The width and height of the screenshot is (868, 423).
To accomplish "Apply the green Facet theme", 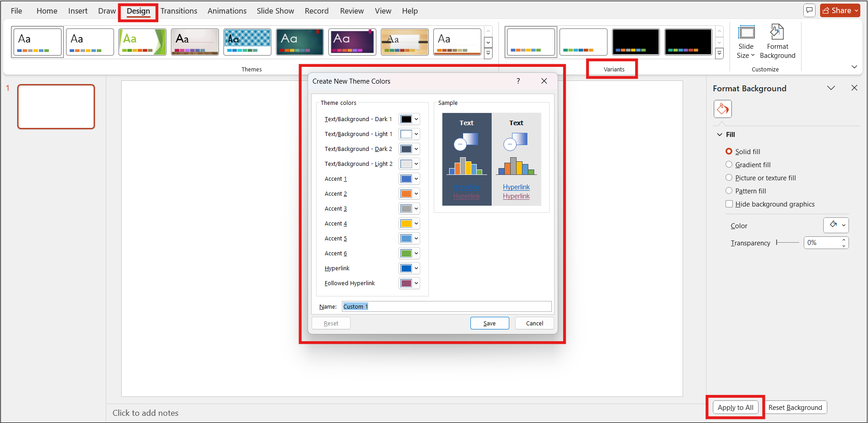I will (x=142, y=42).
